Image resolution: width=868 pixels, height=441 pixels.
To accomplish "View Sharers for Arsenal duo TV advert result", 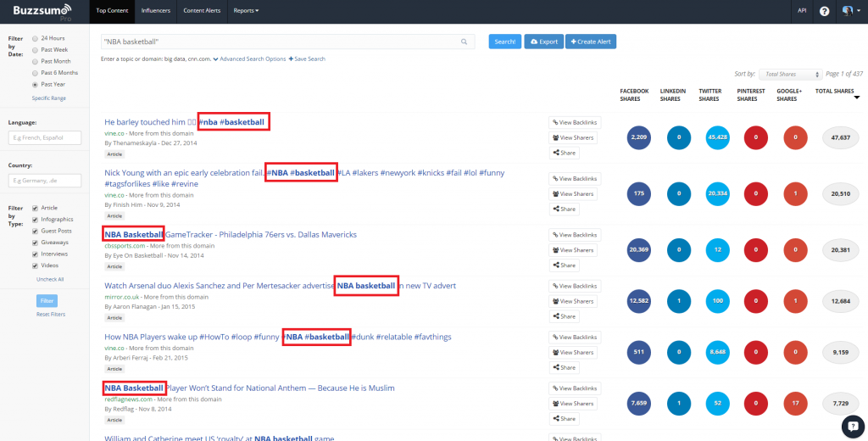I will coord(573,301).
